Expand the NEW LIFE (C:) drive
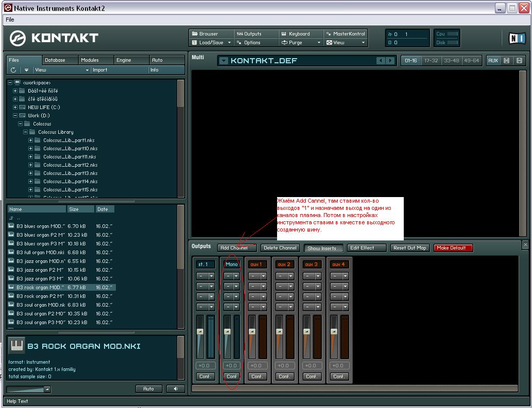The height and width of the screenshot is (408, 532). tap(15, 108)
